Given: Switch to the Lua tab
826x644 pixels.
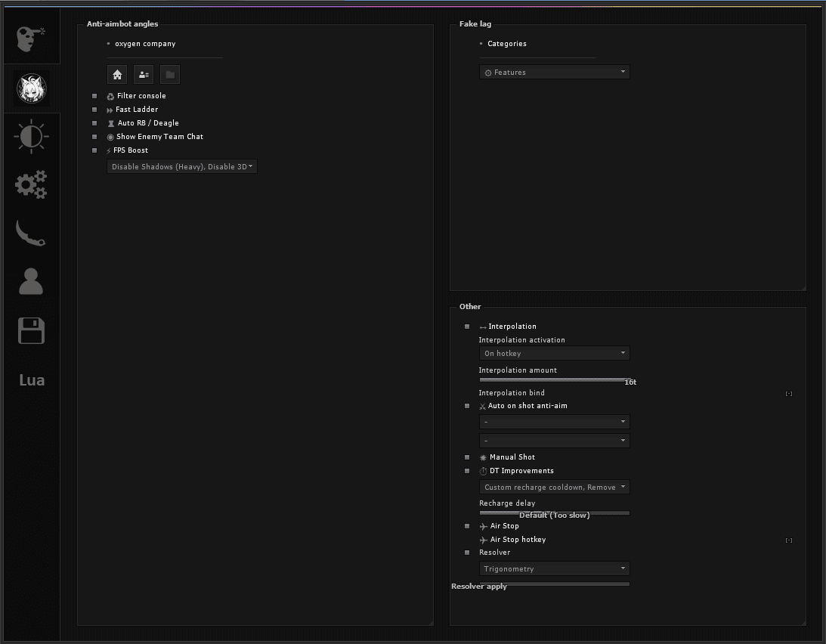Looking at the screenshot, I should click(32, 380).
